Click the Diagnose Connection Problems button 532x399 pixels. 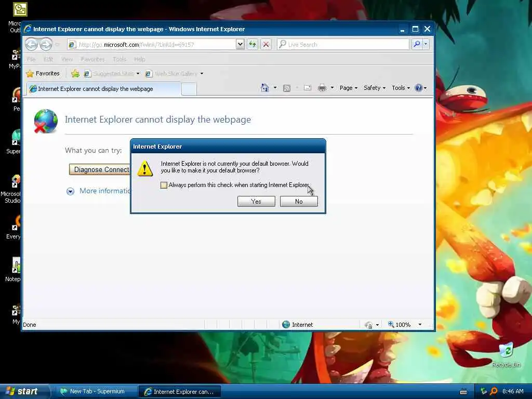click(99, 170)
